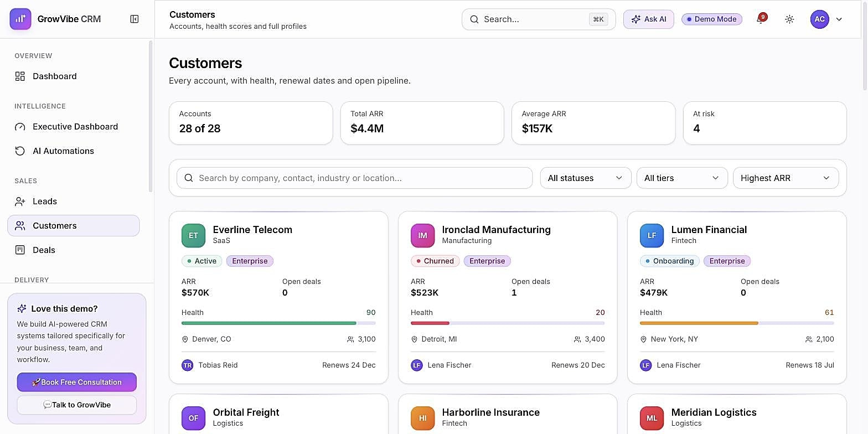
Task: Open the All tiers dropdown
Action: pos(682,178)
